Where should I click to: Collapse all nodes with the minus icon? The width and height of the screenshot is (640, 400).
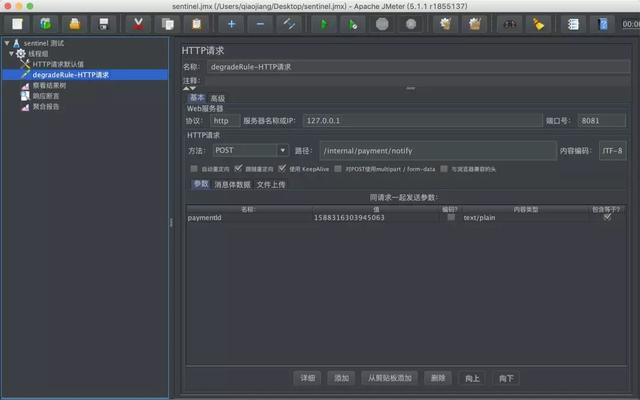(x=260, y=24)
